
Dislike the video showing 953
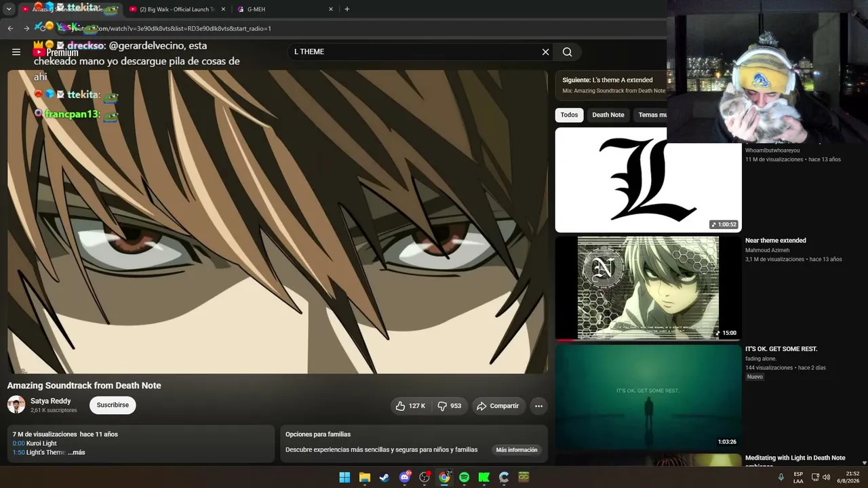450,406
